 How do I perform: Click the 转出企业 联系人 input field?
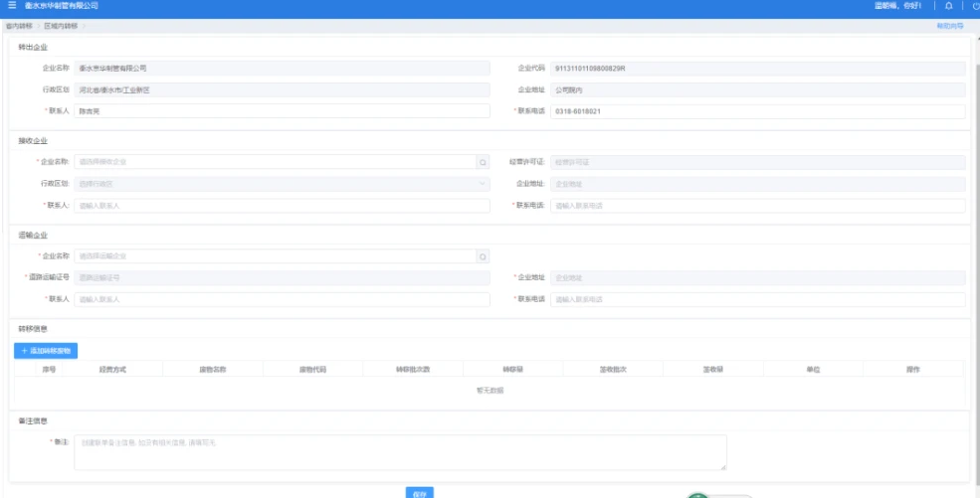point(283,111)
